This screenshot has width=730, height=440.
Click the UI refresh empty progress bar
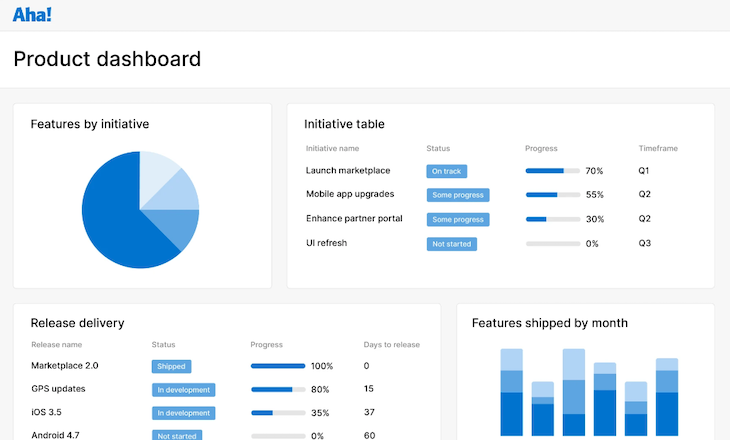coord(553,244)
